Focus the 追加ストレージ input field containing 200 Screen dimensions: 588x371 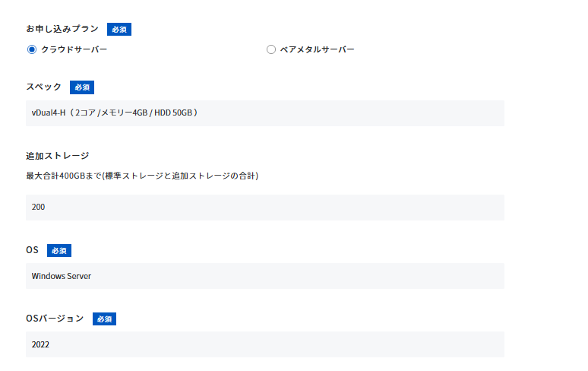[x=265, y=207]
